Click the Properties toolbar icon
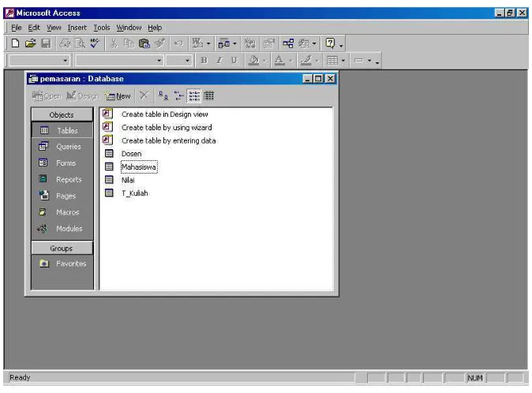532x393 pixels. pyautogui.click(x=269, y=43)
